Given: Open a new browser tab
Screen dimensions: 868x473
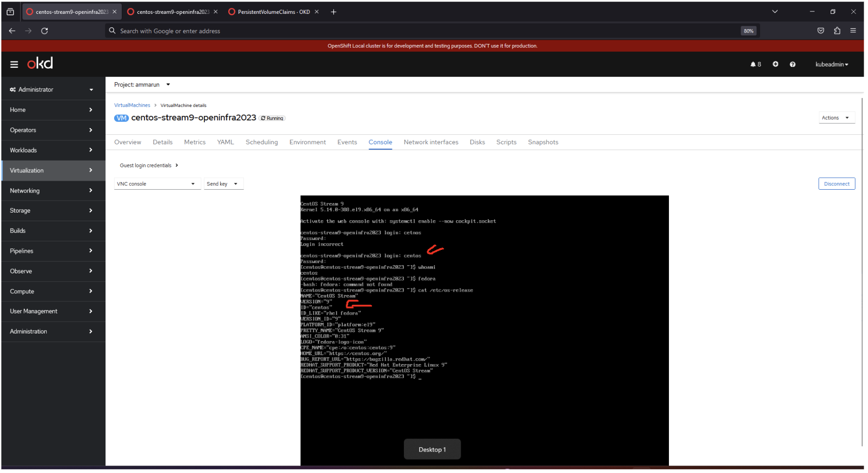Looking at the screenshot, I should tap(334, 12).
